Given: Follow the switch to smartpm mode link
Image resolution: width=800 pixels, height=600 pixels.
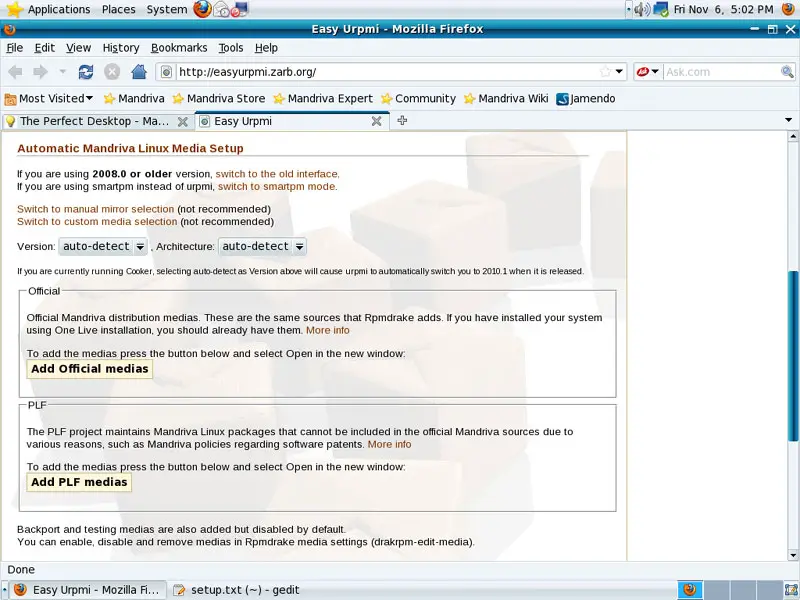Looking at the screenshot, I should (x=277, y=187).
